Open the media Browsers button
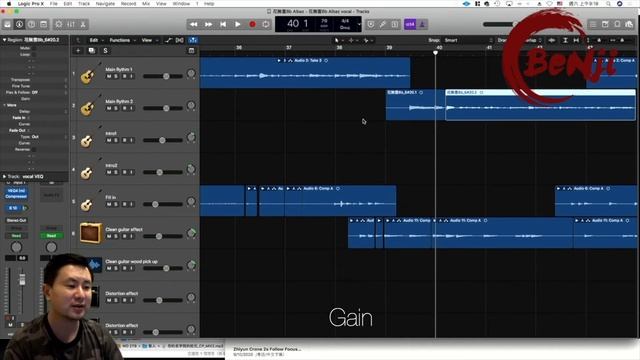The height and width of the screenshot is (360, 640). [629, 24]
